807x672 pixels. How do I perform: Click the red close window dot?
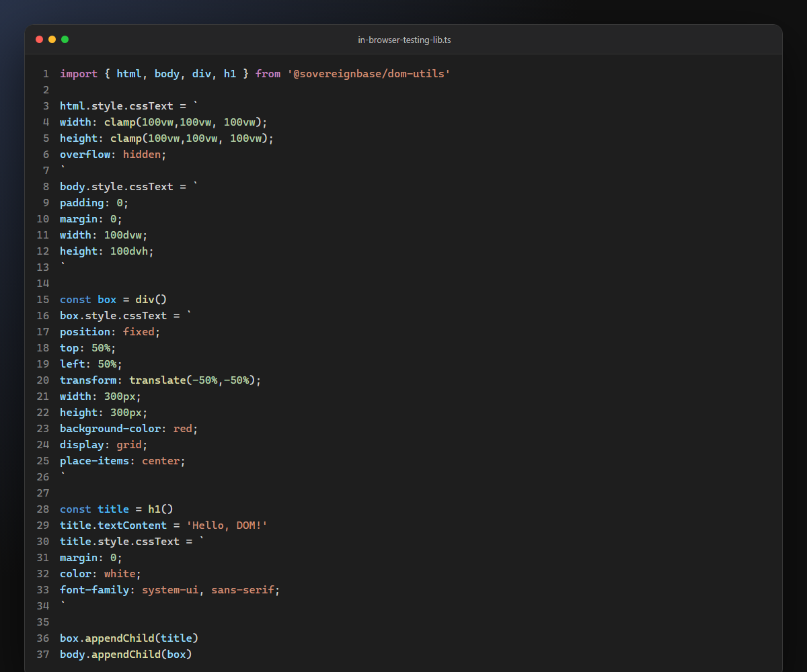pos(39,40)
